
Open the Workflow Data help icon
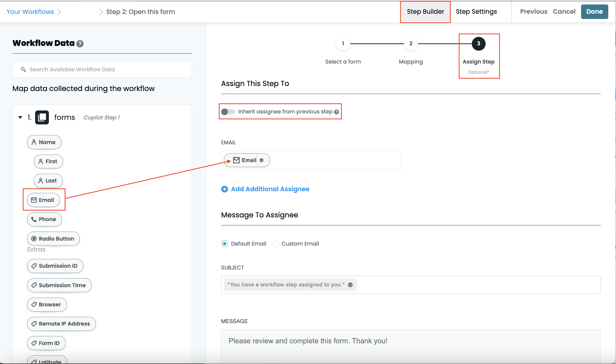click(x=80, y=44)
